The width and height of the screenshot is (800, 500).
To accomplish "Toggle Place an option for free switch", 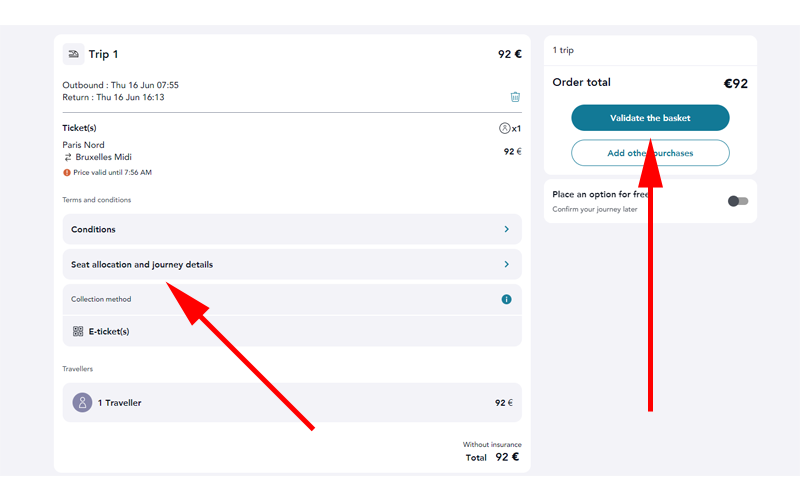I will (738, 201).
